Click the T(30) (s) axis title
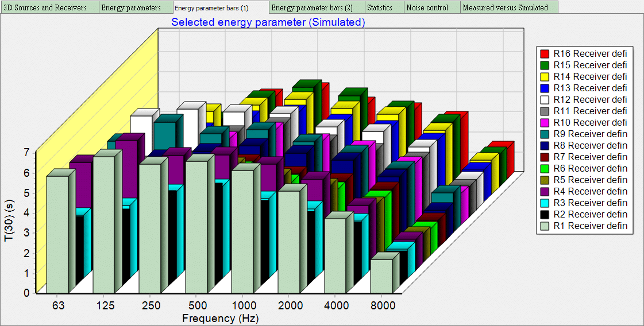The height and width of the screenshot is (326, 644). (9, 222)
